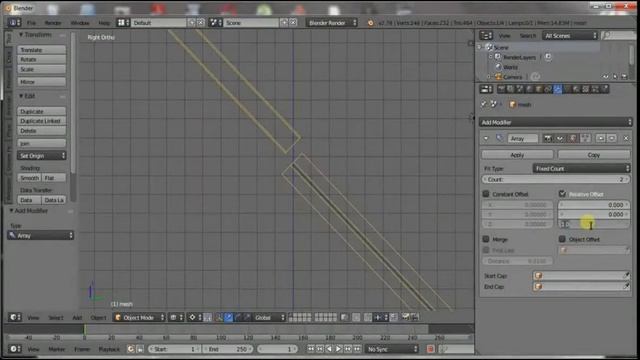Open the Fit Type Fixed Count dropdown
Viewport: 640px width, 360px height.
tap(581, 168)
